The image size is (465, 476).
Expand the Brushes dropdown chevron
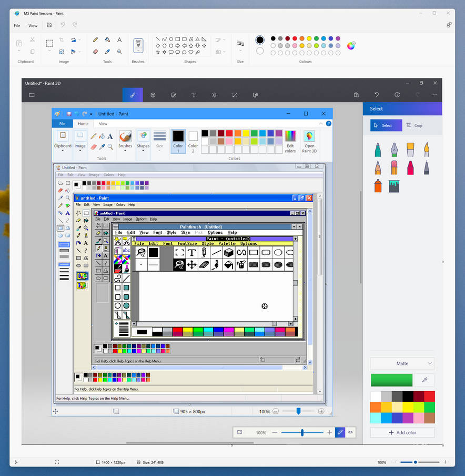click(x=138, y=51)
